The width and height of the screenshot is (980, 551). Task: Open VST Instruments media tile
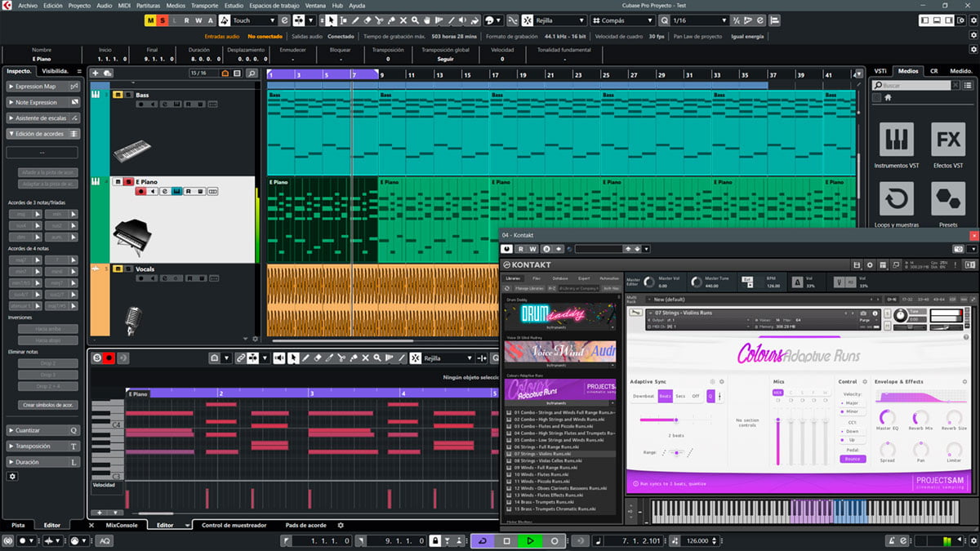click(896, 139)
